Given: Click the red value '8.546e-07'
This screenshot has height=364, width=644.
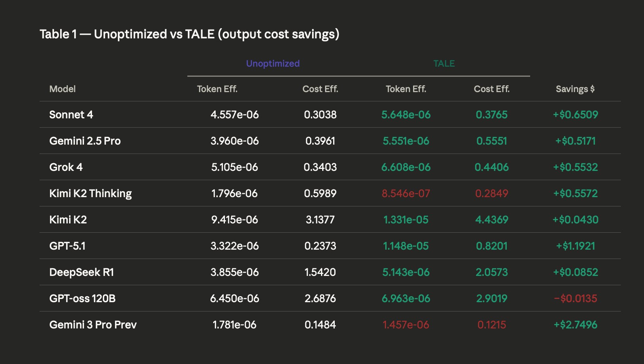Looking at the screenshot, I should tap(406, 194).
